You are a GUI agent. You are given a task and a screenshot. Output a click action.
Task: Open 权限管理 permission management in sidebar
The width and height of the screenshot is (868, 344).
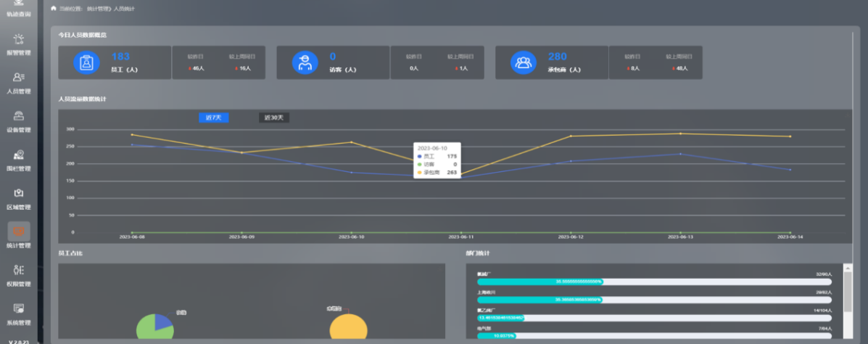[19, 274]
